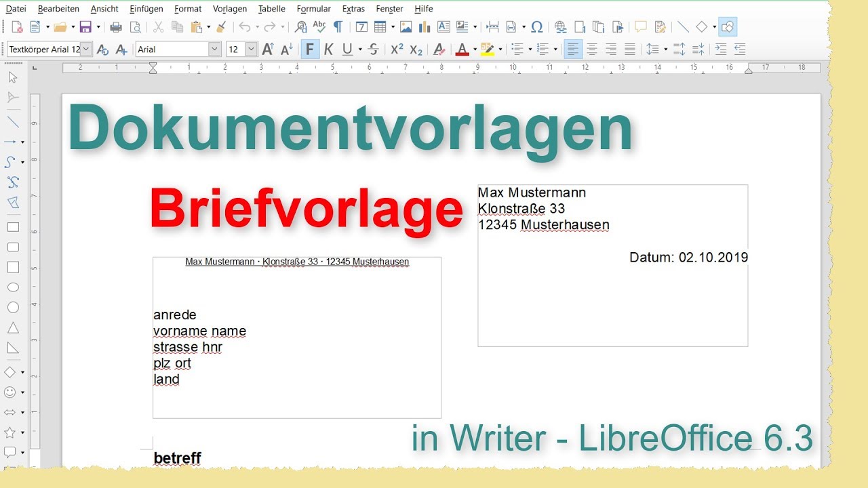
Task: Toggle Bold (F) formatting
Action: click(310, 49)
